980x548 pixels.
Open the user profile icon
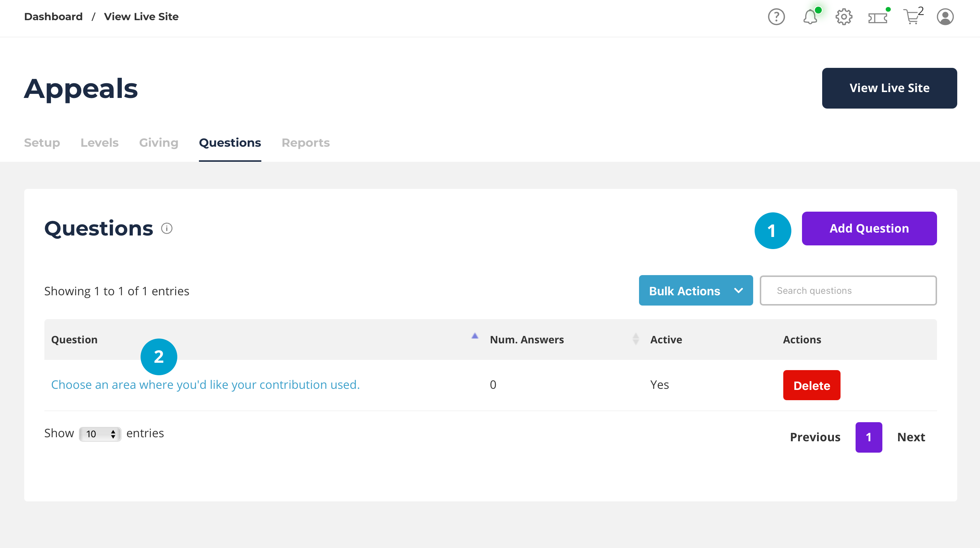click(x=945, y=17)
